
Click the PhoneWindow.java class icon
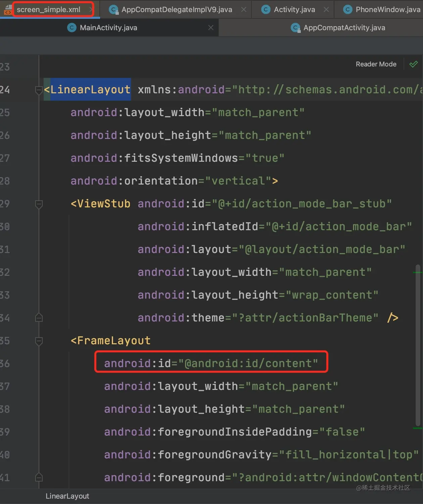tap(348, 10)
